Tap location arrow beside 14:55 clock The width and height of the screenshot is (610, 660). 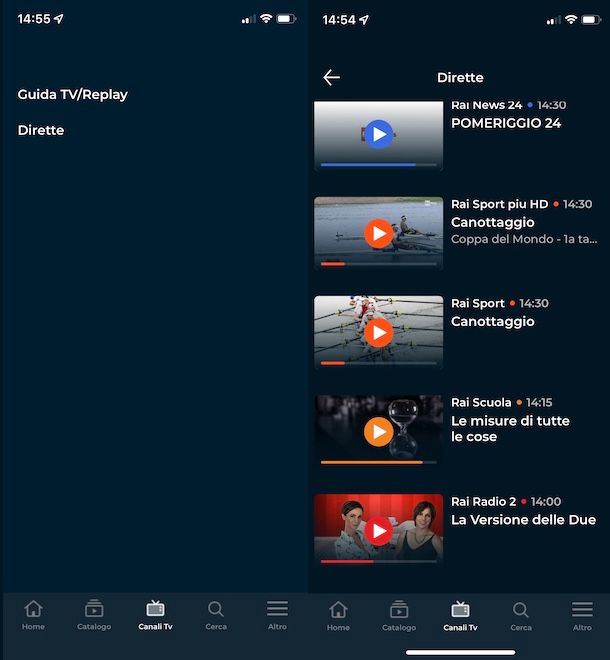pos(59,19)
